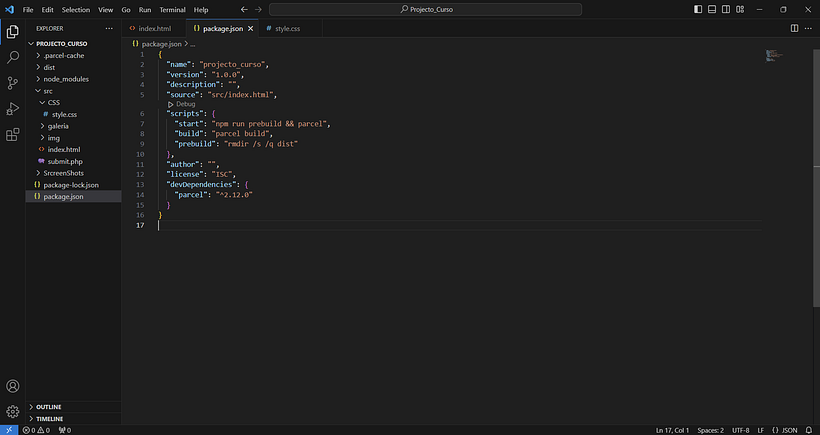Click the ports forwarded status item
The height and width of the screenshot is (435, 820).
65,430
